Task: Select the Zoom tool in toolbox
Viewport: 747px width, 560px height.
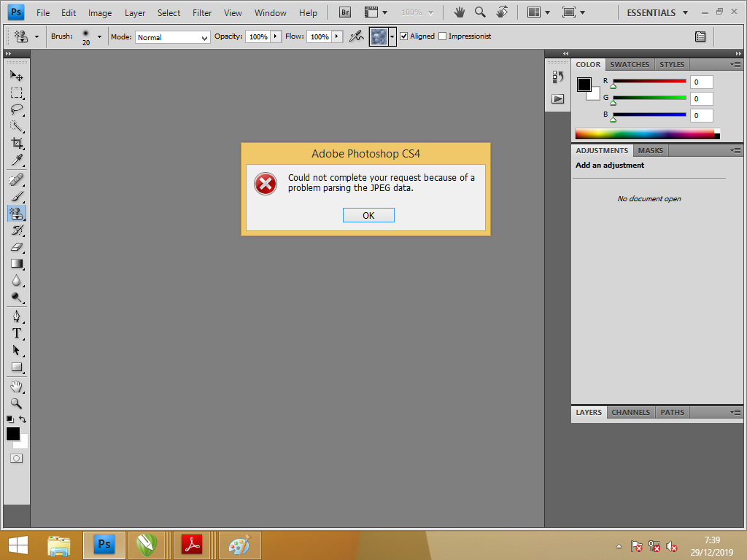Action: click(17, 403)
